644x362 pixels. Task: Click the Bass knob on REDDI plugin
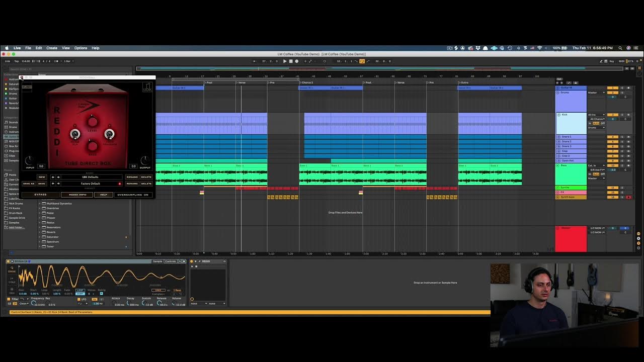tap(92, 146)
